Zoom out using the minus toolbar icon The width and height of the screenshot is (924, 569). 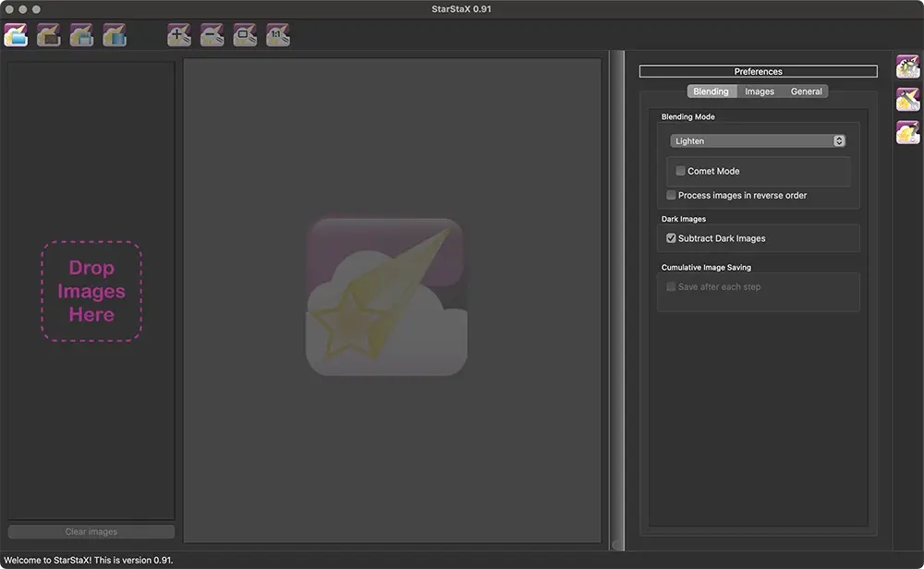(x=213, y=35)
